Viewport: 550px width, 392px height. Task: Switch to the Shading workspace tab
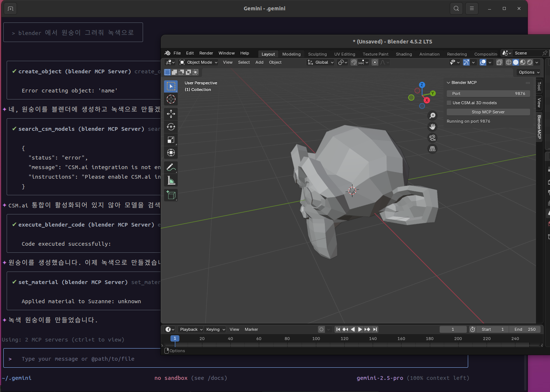pyautogui.click(x=404, y=54)
